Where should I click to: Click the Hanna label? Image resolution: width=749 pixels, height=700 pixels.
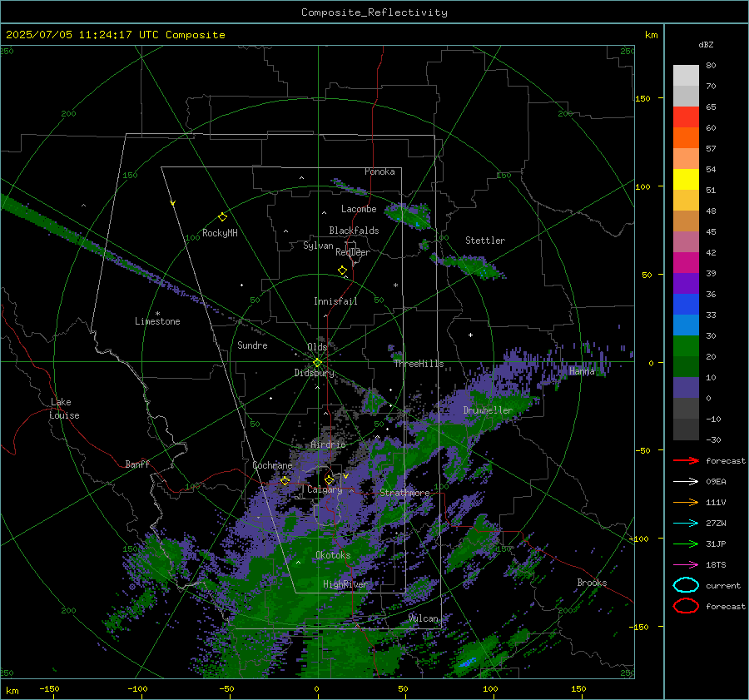tap(582, 371)
